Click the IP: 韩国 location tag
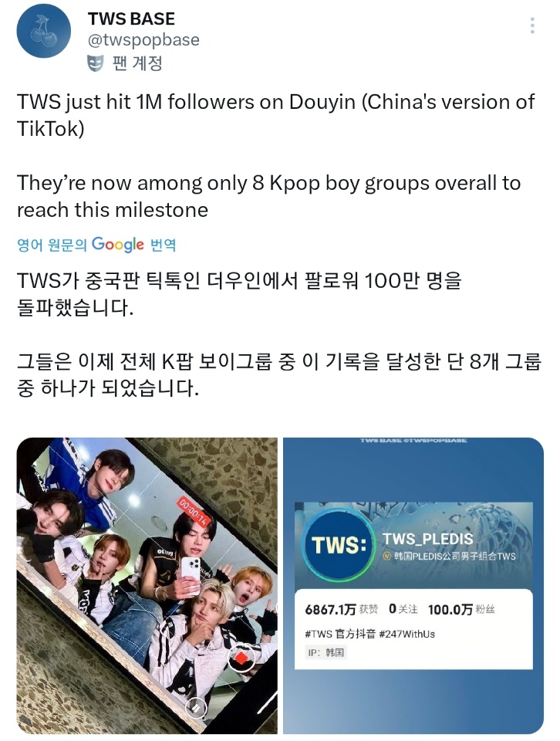The width and height of the screenshot is (560, 741). tap(326, 653)
